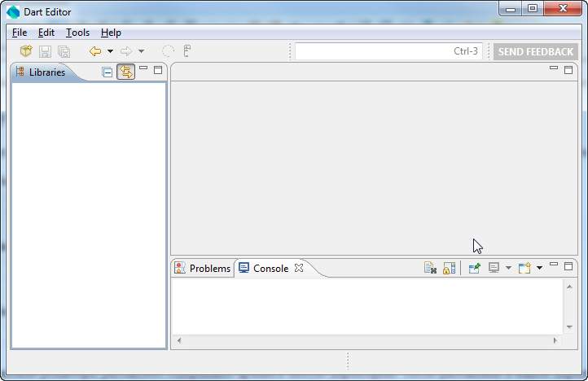This screenshot has height=381, width=588.
Task: Toggle Link with Editor in Libraries
Action: point(125,72)
